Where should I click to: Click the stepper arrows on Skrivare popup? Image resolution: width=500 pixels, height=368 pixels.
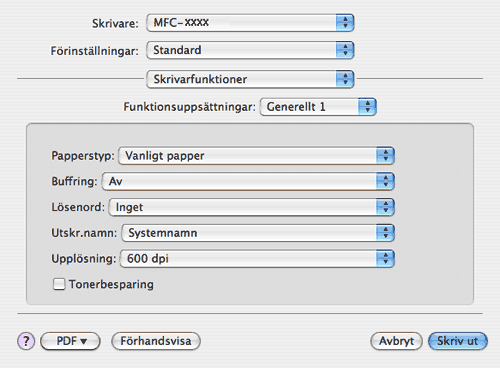(x=345, y=23)
